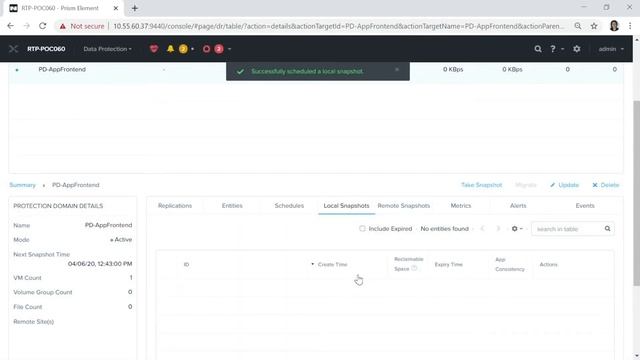
Task: Open the settings gear in header
Action: (576, 49)
